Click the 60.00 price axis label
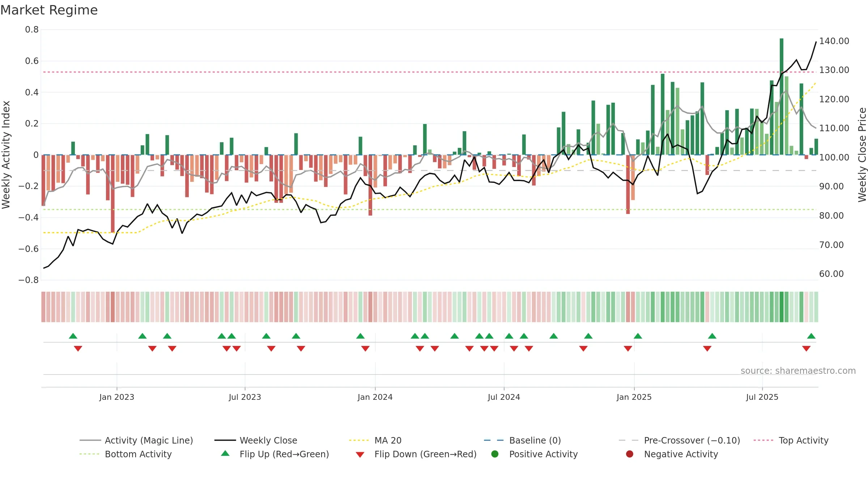Screen dimensions: 868x488 [831, 274]
